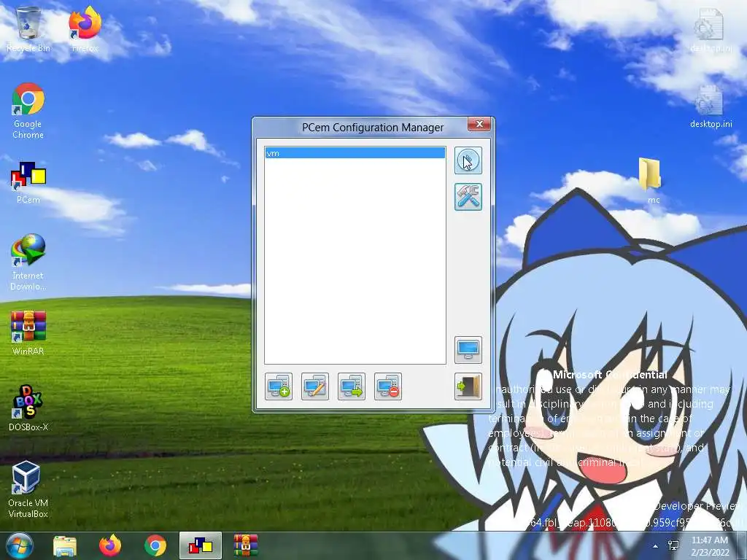Open WinRAR from the taskbar
747x560 pixels.
pos(246,545)
